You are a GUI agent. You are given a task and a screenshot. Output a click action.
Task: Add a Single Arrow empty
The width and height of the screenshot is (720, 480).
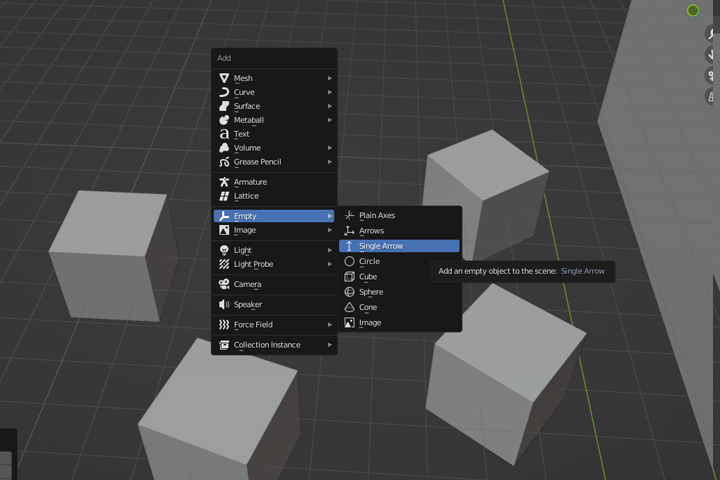click(x=399, y=246)
